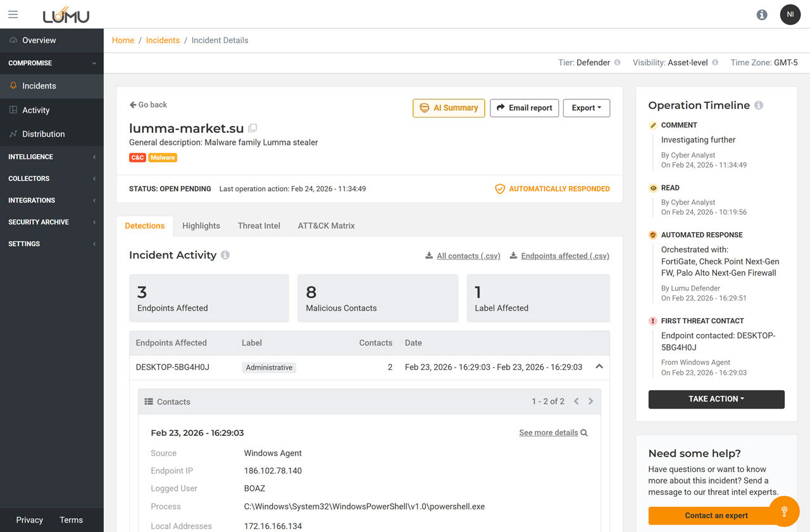The width and height of the screenshot is (810, 532).
Task: Open the ATT&CK Matrix tab
Action: [x=326, y=226]
